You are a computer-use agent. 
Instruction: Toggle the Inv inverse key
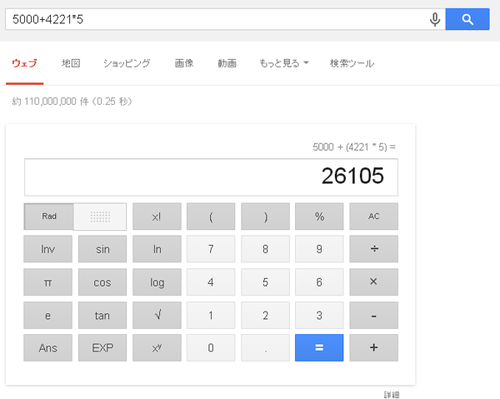click(48, 249)
